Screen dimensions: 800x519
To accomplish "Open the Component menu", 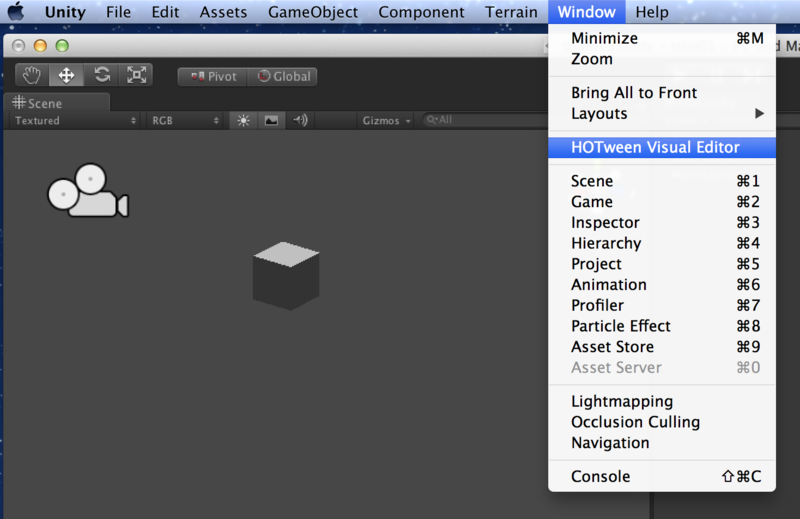I will tap(421, 12).
